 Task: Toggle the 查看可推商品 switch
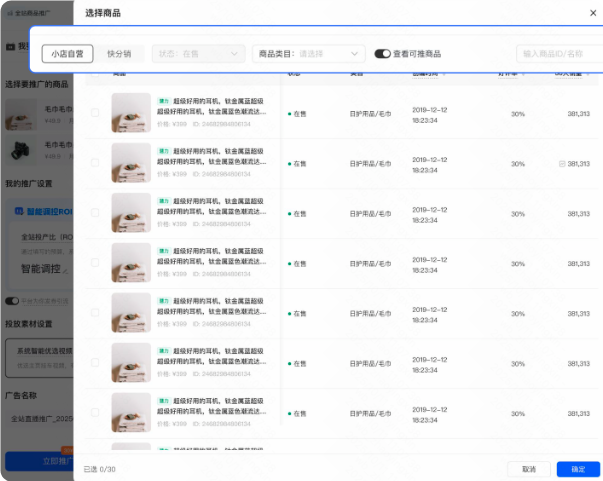(x=382, y=54)
